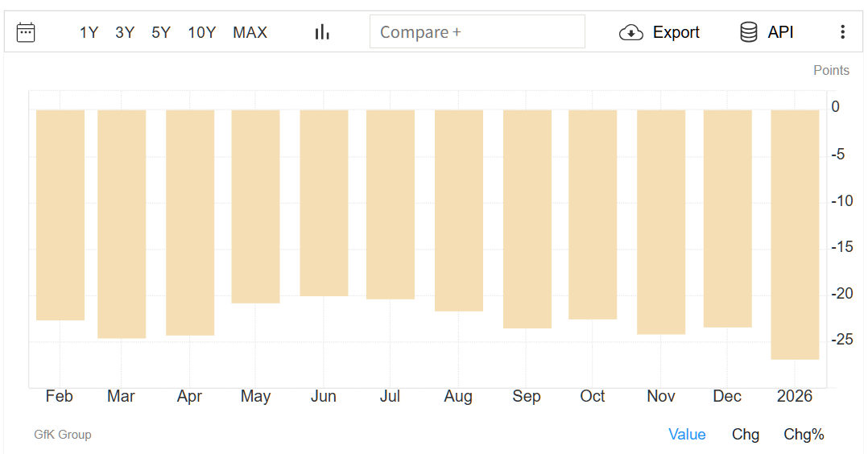Screen dimensions: 868x454
Task: Click the March bar in chart
Action: pos(122,224)
